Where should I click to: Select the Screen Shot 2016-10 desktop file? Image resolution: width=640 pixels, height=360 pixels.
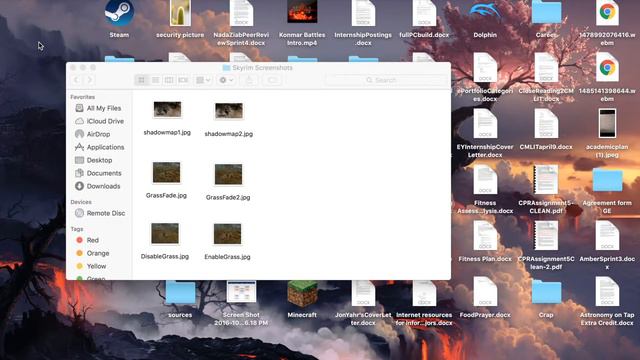241,291
